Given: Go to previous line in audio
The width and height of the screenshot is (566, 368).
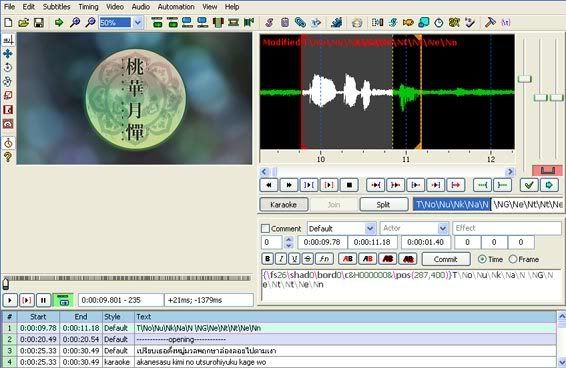Looking at the screenshot, I should [x=269, y=185].
